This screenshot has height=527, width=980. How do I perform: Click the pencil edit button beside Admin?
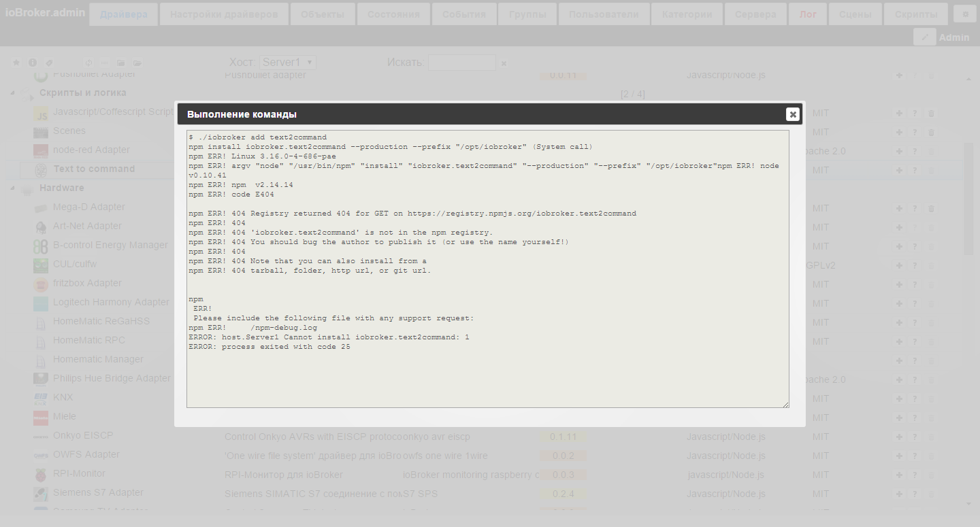click(x=924, y=37)
